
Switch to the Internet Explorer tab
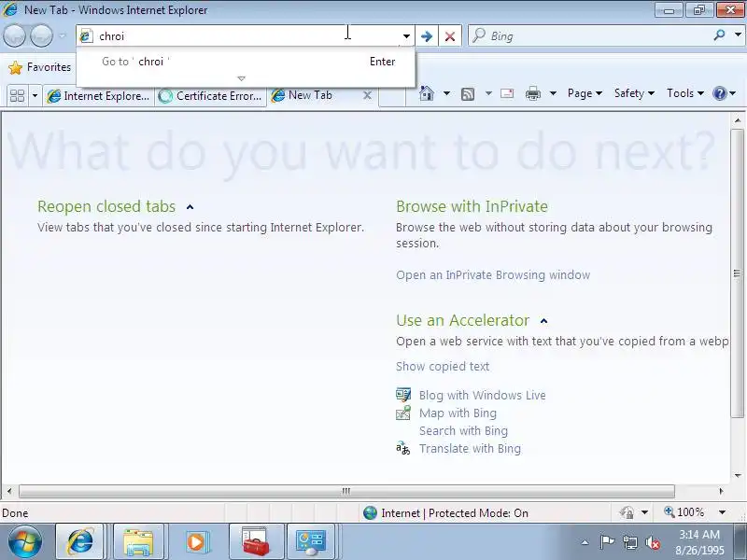[x=98, y=96]
